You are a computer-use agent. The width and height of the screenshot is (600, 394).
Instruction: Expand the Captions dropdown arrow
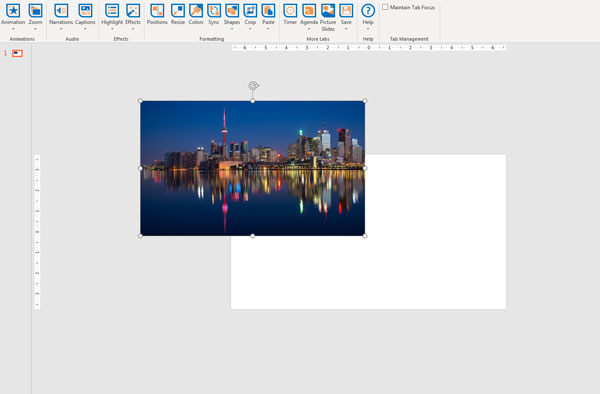coord(85,29)
